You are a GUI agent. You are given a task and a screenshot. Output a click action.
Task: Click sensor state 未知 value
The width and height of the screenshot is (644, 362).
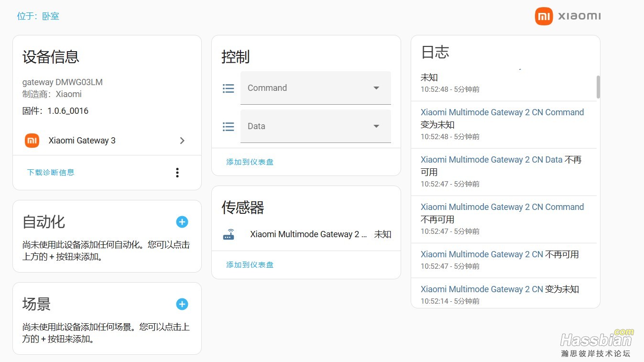[382, 234]
